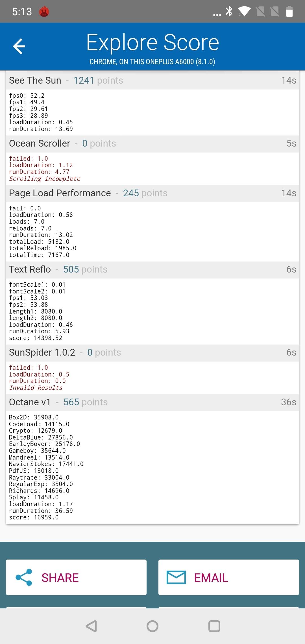Tap the share icon

(24, 577)
